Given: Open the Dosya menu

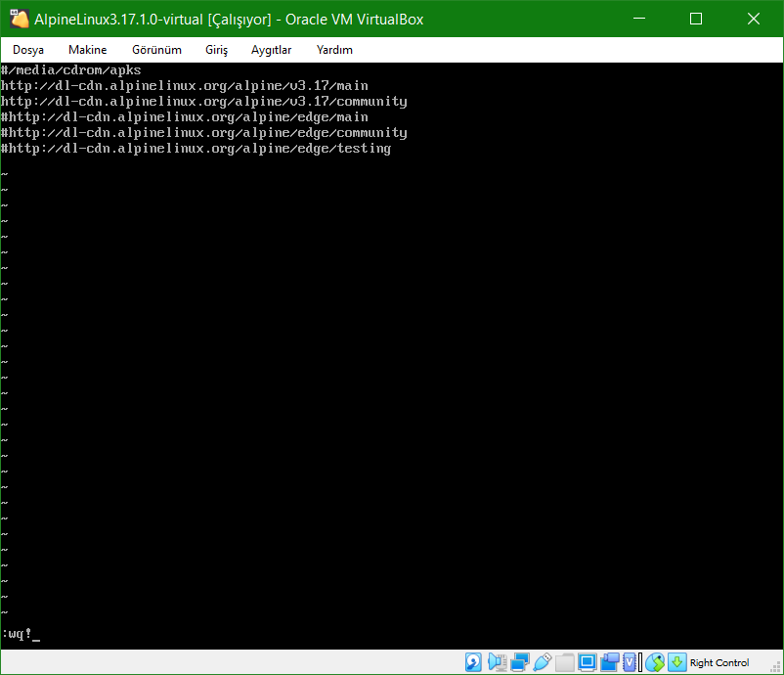Looking at the screenshot, I should [28, 50].
